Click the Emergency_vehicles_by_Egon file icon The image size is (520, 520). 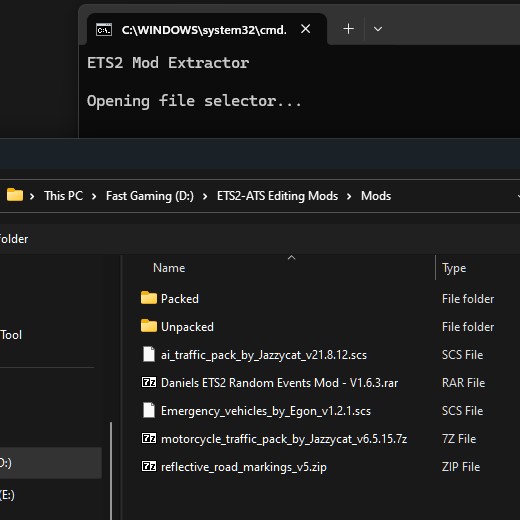(x=149, y=410)
